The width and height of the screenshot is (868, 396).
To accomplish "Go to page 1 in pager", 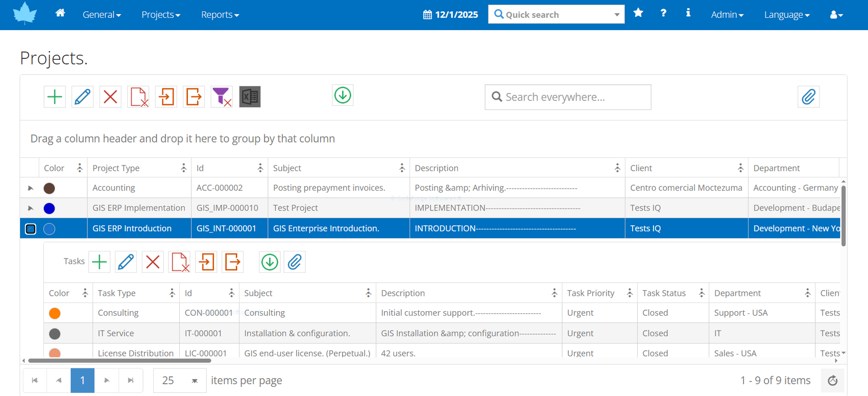I will [82, 381].
